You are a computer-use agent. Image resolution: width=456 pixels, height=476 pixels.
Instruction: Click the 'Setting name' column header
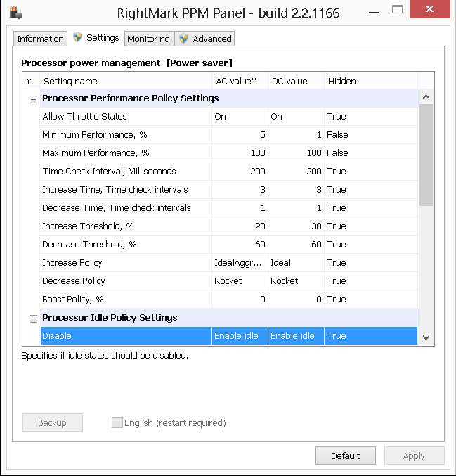coord(126,81)
